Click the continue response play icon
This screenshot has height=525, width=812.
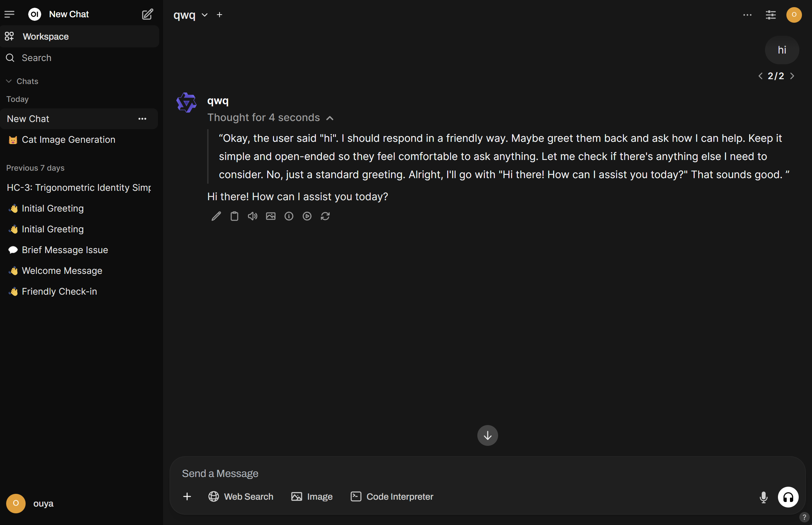coord(307,216)
